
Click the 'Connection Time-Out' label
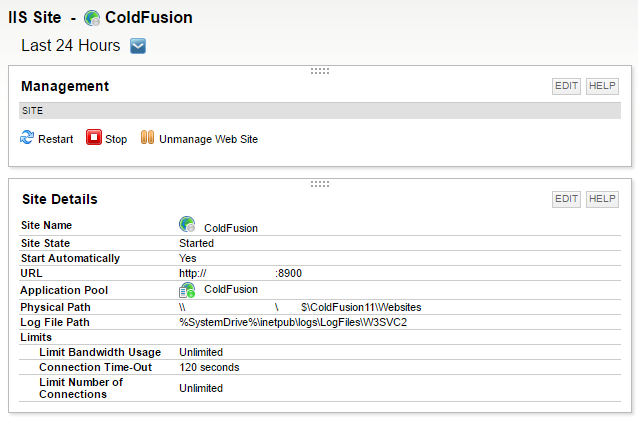tap(96, 367)
